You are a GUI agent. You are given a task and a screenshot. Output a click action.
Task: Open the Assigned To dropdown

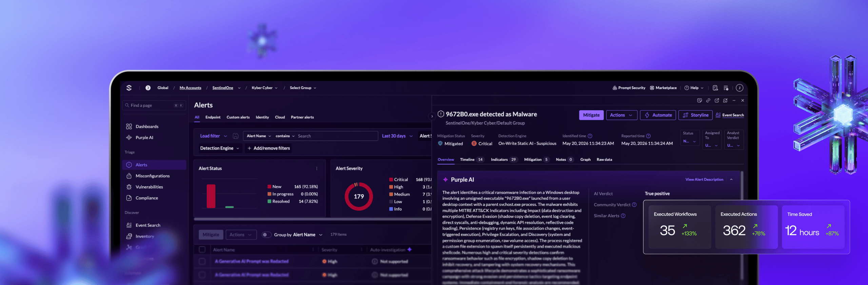[712, 139]
